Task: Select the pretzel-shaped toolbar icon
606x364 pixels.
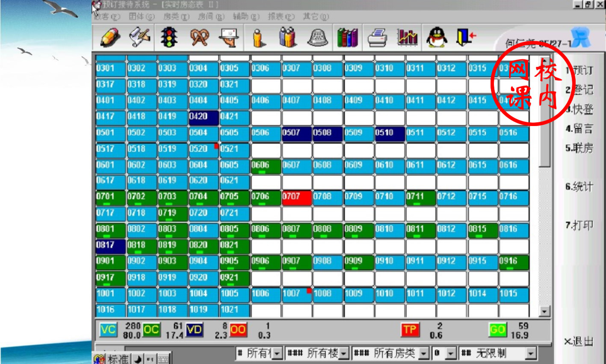Action: (199, 38)
